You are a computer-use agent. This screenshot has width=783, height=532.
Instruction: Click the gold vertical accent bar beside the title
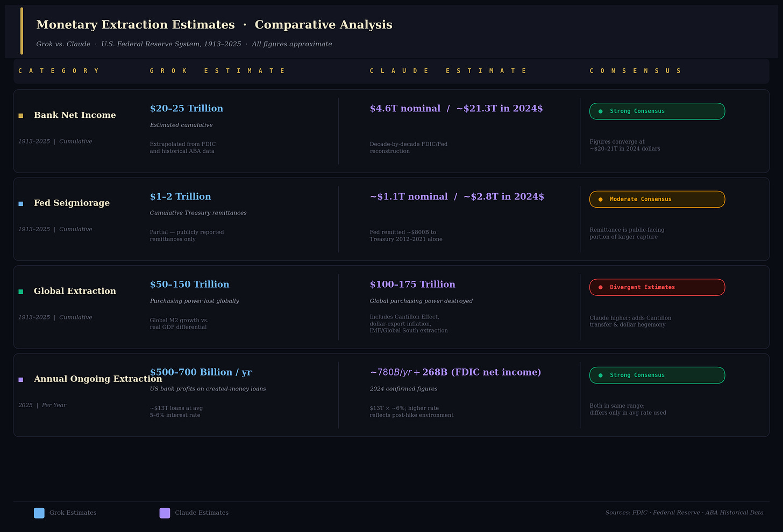point(22,31)
